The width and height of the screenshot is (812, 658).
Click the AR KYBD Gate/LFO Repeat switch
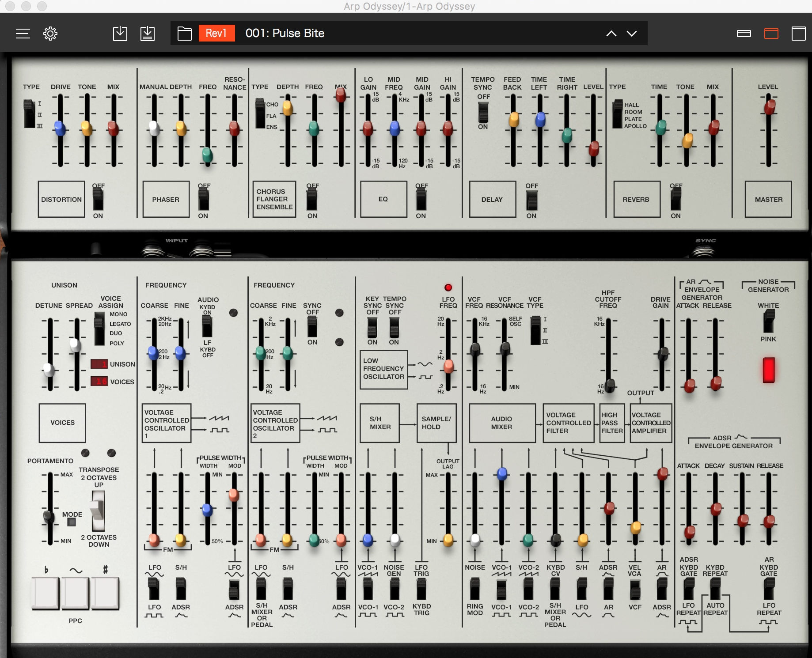(769, 589)
